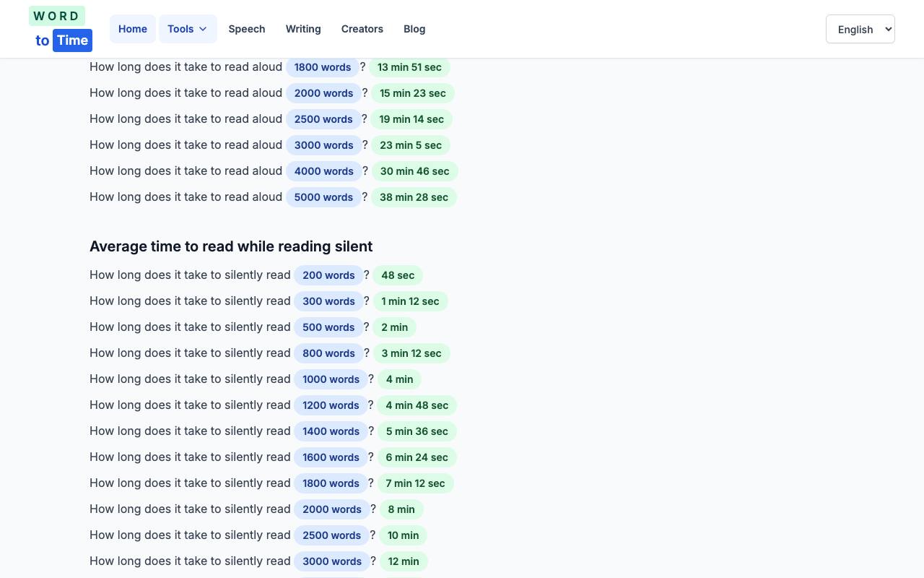
Task: Click the 48 sec time result
Action: [x=398, y=275]
